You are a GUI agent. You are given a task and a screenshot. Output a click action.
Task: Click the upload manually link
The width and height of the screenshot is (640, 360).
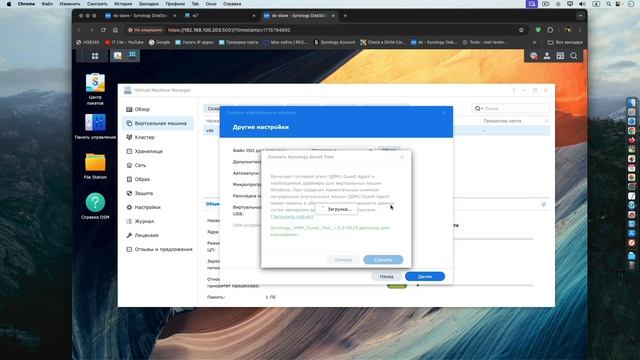292,216
